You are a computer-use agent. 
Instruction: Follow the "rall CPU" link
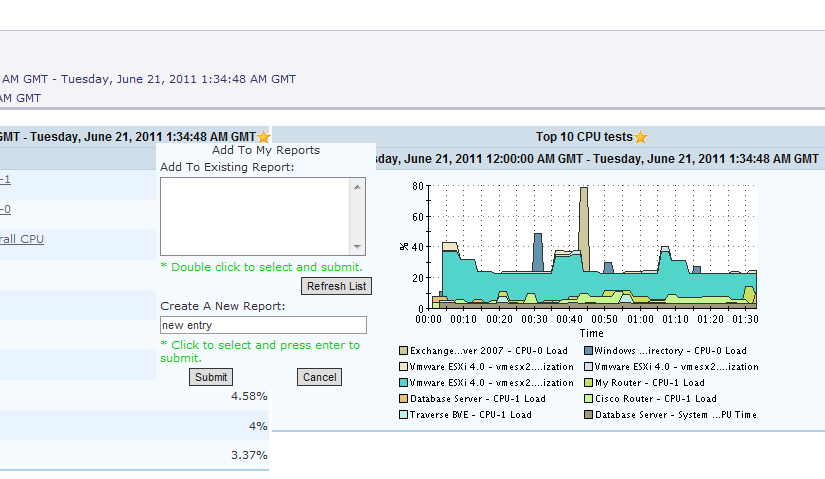[22, 239]
